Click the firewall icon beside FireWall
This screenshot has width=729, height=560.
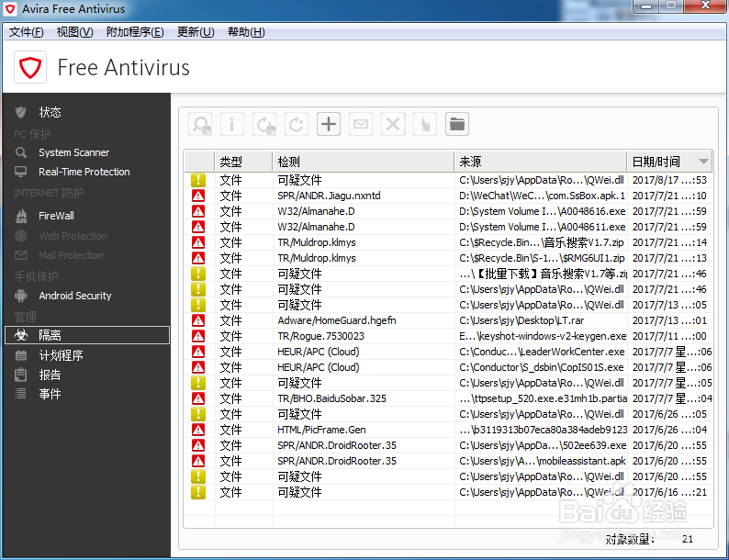pyautogui.click(x=21, y=216)
